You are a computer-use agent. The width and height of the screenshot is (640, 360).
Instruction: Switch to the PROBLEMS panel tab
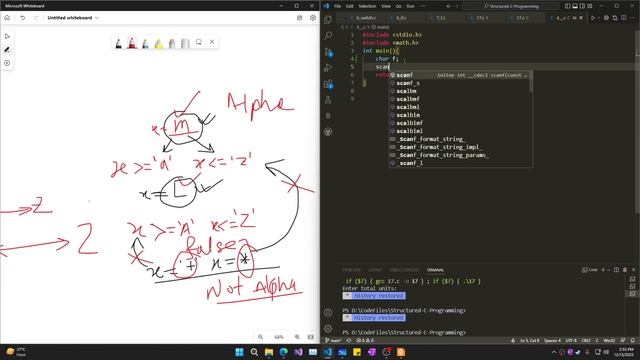coord(351,270)
